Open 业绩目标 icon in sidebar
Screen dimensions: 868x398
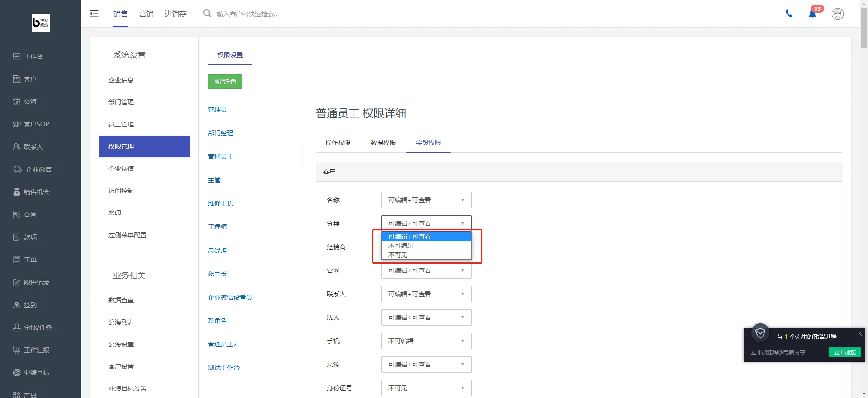tap(17, 373)
